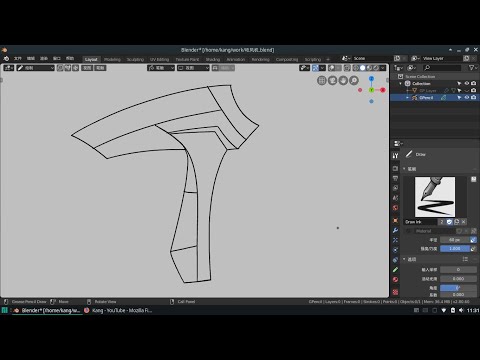The height and width of the screenshot is (360, 480).
Task: Click the perspective/orthographic grid toggle gizmo
Action: tap(322, 80)
